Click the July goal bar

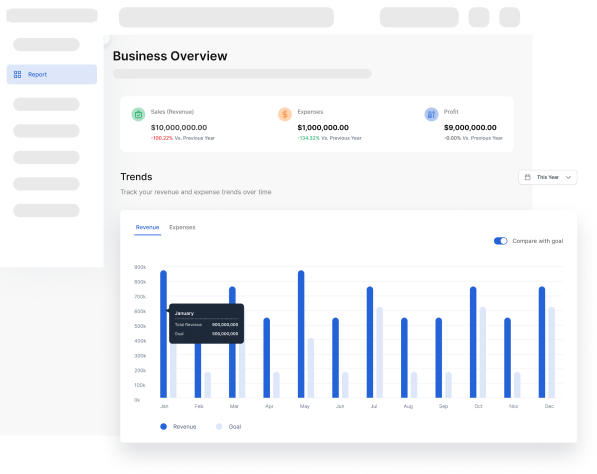380,352
